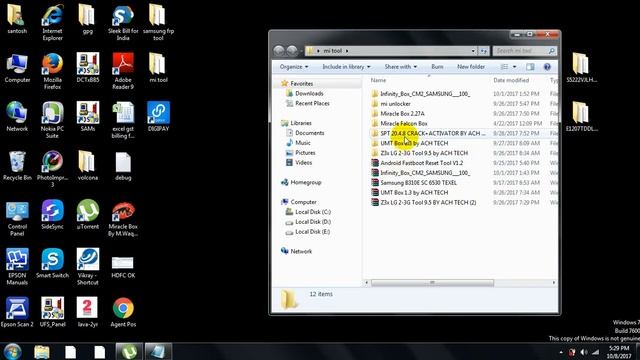
Task: Click the Search mi tool field
Action: coord(524,51)
